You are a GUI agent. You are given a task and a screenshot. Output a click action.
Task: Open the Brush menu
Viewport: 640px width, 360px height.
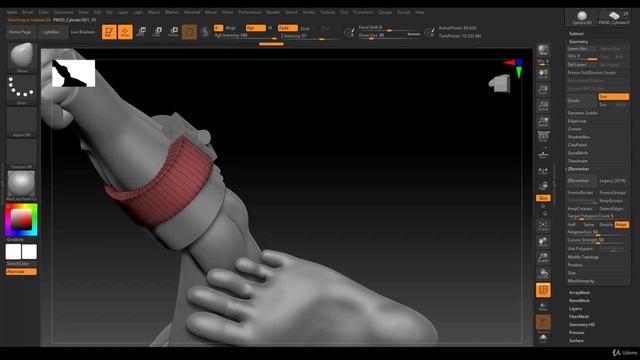28,12
